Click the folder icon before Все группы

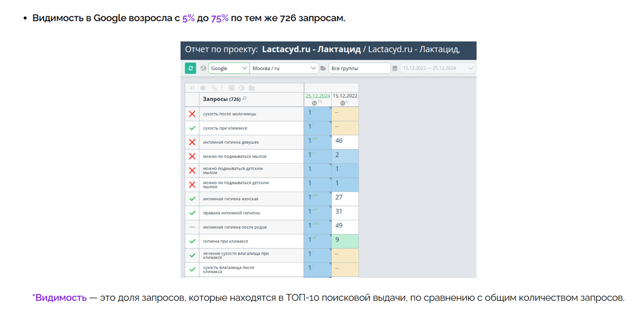323,68
